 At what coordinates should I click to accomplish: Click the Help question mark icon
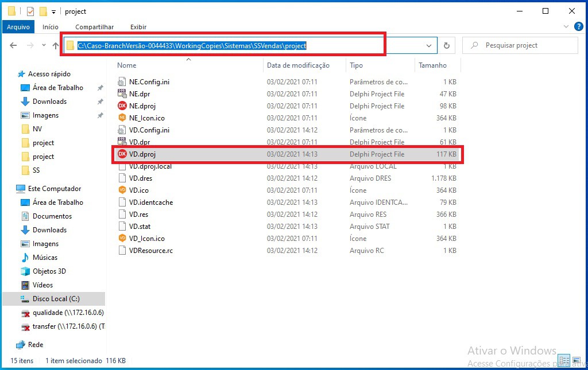[x=578, y=27]
